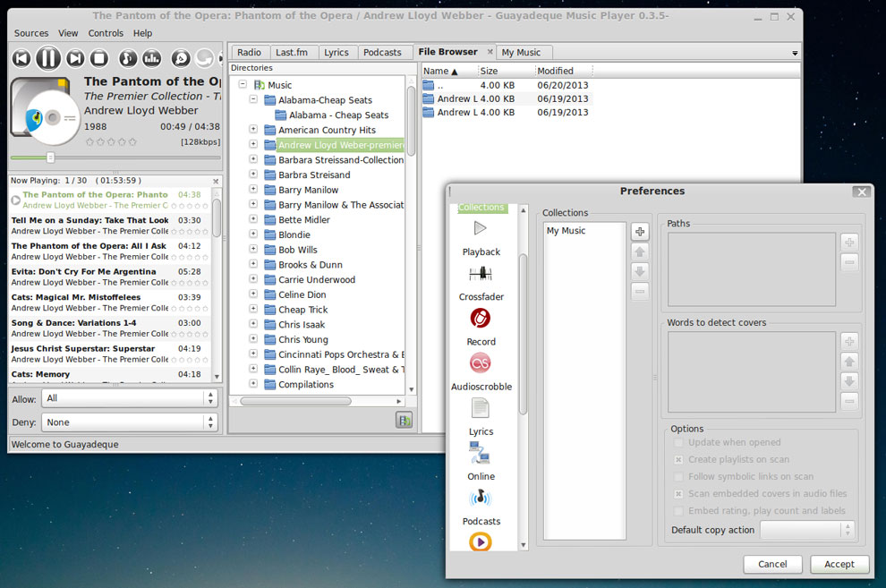
Task: Expand the American Country Hits folder
Action: (x=253, y=130)
